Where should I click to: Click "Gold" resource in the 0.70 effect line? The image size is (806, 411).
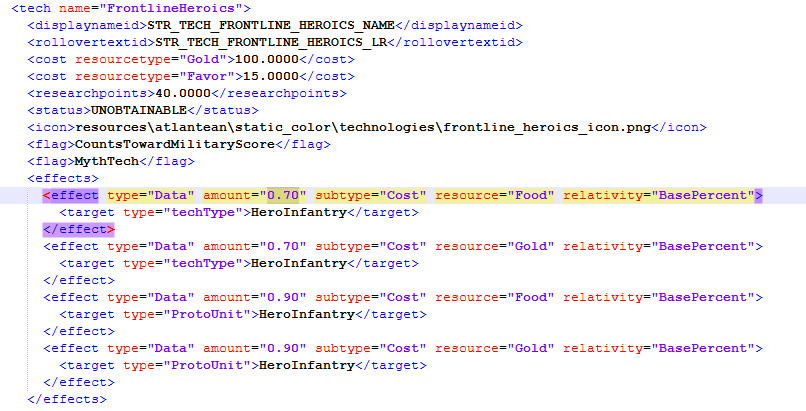pos(531,246)
